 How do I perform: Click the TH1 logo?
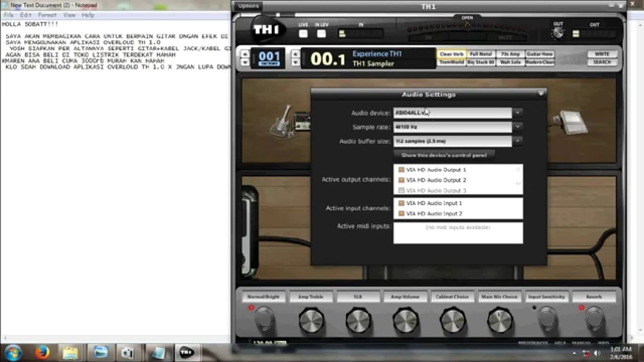point(266,30)
